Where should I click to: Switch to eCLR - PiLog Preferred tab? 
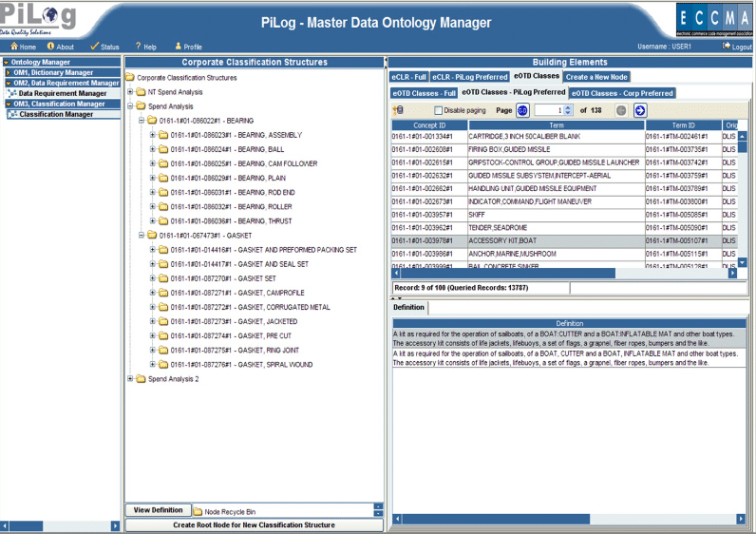point(469,77)
